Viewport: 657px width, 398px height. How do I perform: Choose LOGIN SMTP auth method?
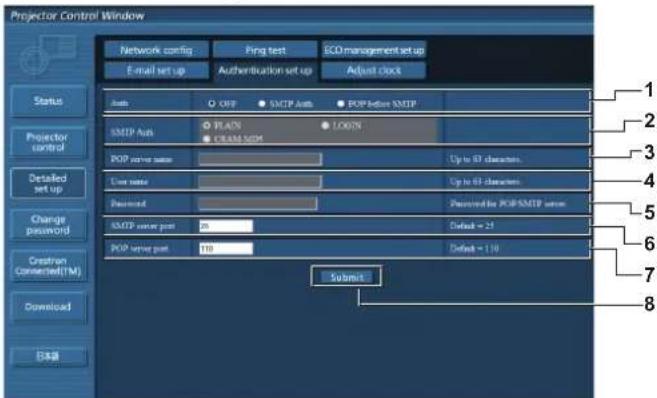point(325,125)
